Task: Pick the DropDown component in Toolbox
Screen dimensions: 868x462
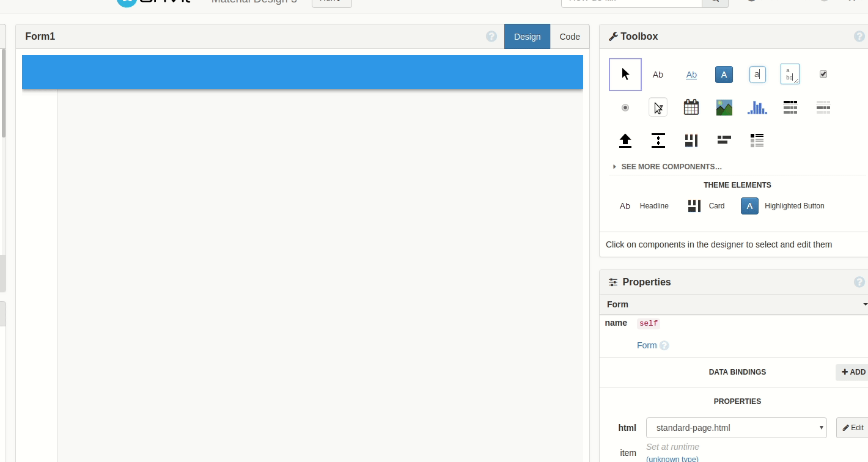Action: click(x=658, y=108)
